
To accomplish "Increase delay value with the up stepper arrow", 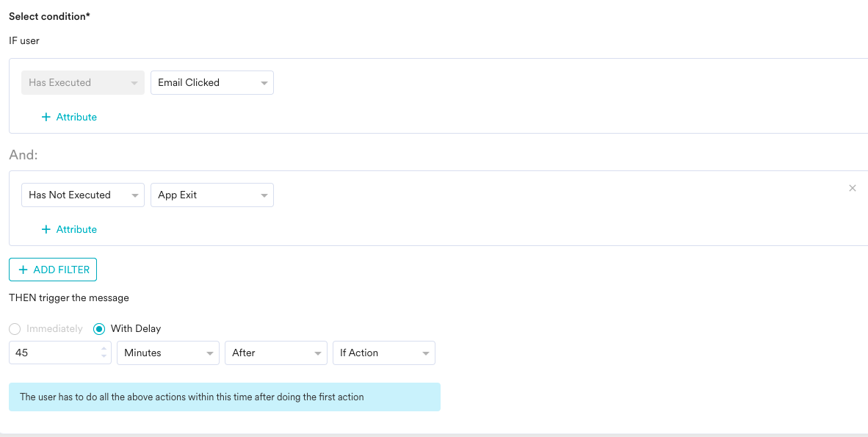I will click(x=104, y=349).
